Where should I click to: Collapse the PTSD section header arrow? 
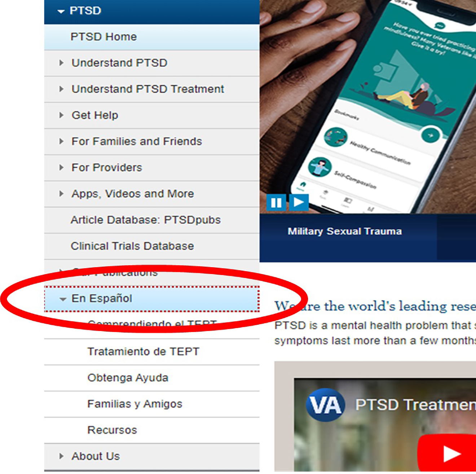coord(61,12)
